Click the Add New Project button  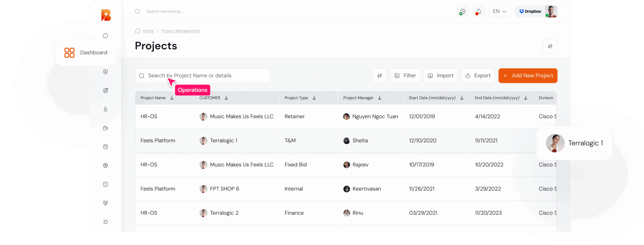point(528,76)
